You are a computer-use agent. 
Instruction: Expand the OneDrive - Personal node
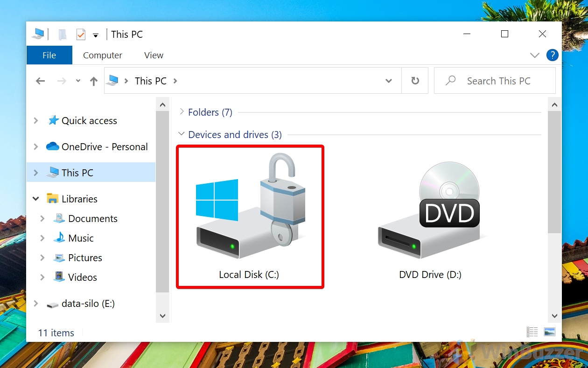tap(36, 147)
